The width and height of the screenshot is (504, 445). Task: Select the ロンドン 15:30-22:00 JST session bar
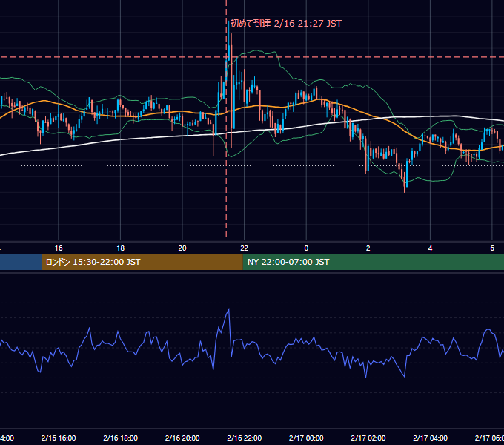click(x=142, y=262)
